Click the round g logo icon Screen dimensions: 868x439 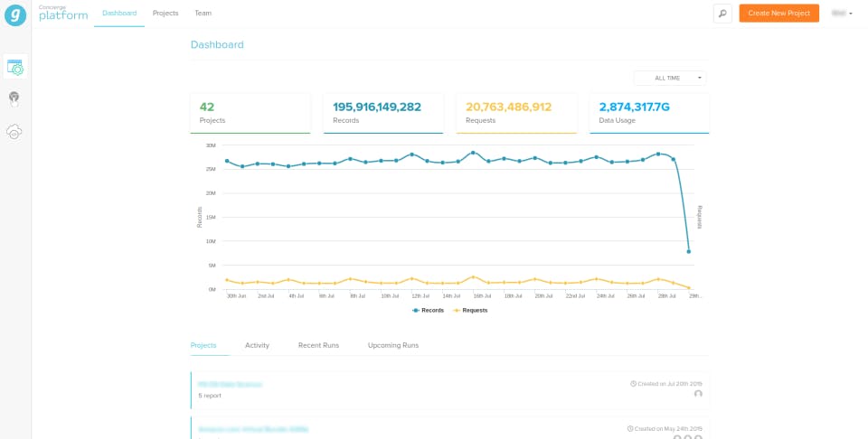(15, 15)
